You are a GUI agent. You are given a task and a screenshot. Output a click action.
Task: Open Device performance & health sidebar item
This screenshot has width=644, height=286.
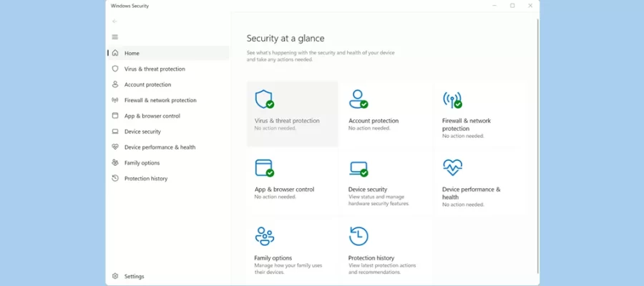click(x=168, y=147)
